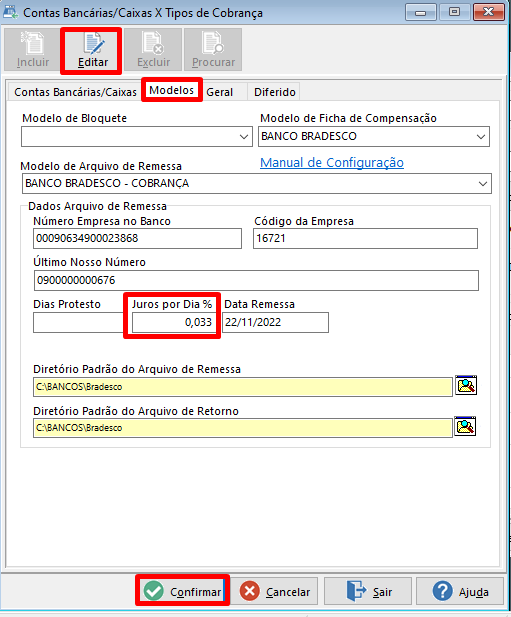The height and width of the screenshot is (617, 511).
Task: Switch to Contas Bancárias/Caixas tab
Action: click(75, 92)
